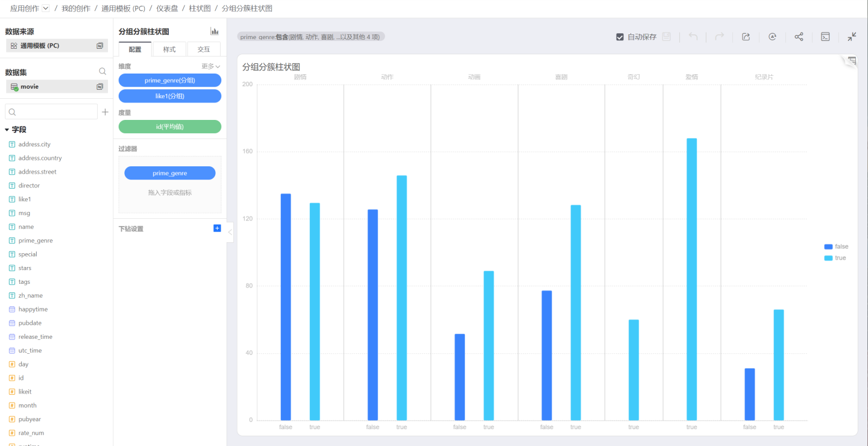This screenshot has width=868, height=446.
Task: Uncheck the 自动保存 checkbox
Action: 620,37
